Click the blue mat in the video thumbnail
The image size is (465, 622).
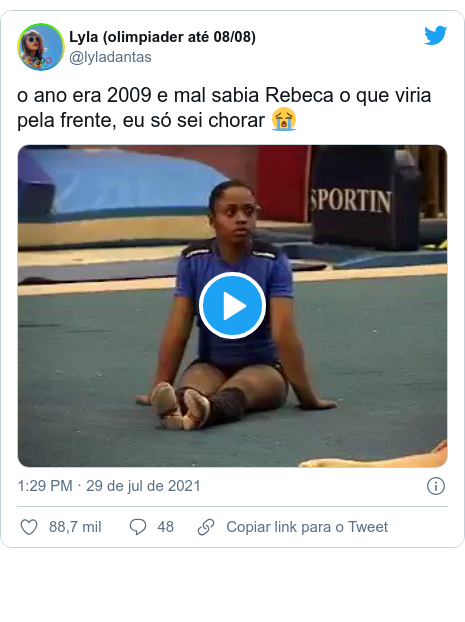[x=119, y=182]
